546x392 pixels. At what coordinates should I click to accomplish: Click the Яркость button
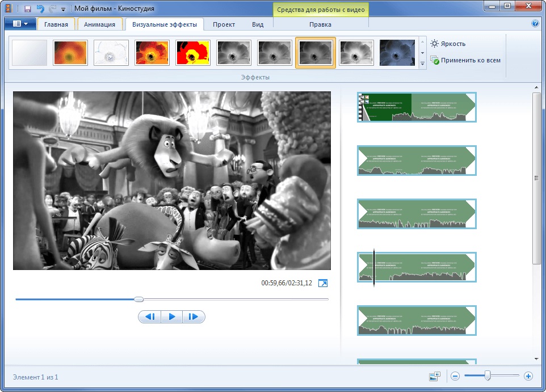point(448,44)
